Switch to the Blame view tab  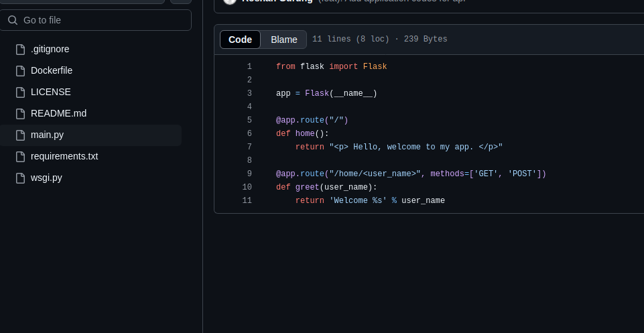click(x=284, y=40)
